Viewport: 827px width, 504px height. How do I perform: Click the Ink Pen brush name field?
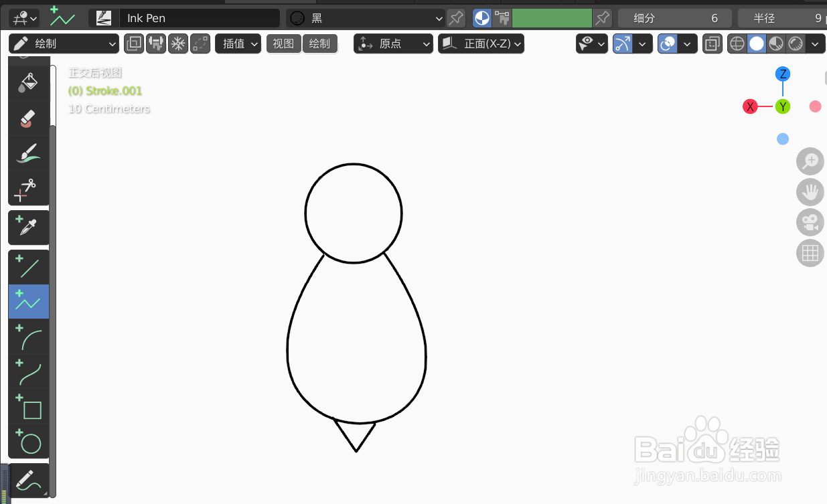(x=199, y=18)
